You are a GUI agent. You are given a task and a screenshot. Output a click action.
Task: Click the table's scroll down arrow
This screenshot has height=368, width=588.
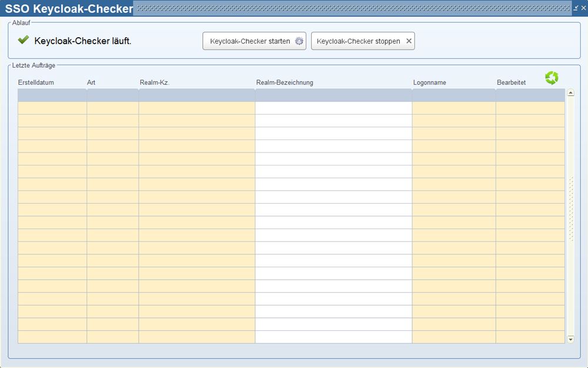[571, 339]
